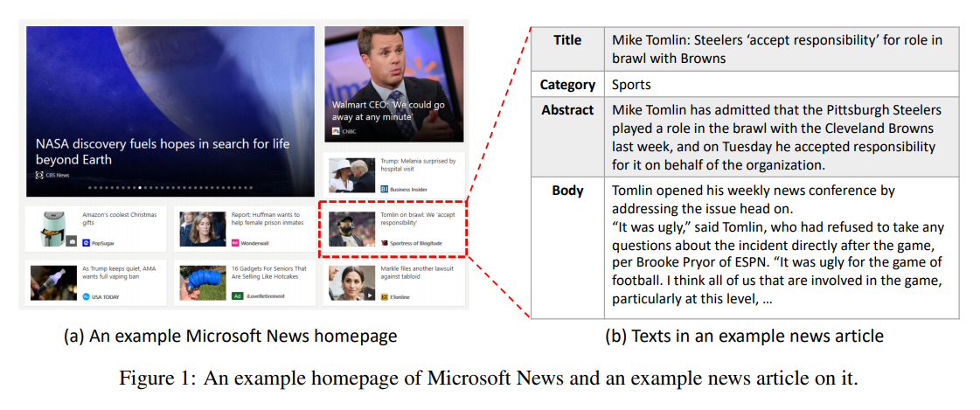Open 'Trump: Melania surprised by hospital visit' headline
The width and height of the screenshot is (980, 410).
417,165
